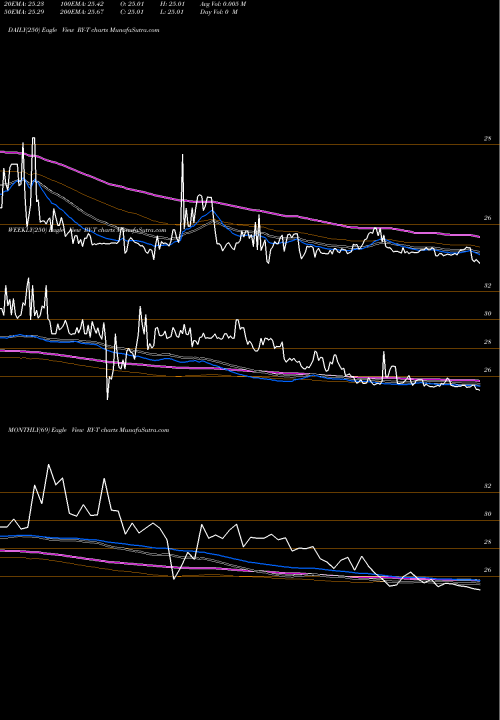Click the 28 axis label on the weekly chart
Image resolution: width=500 pixels, height=720 pixels.
[487, 342]
